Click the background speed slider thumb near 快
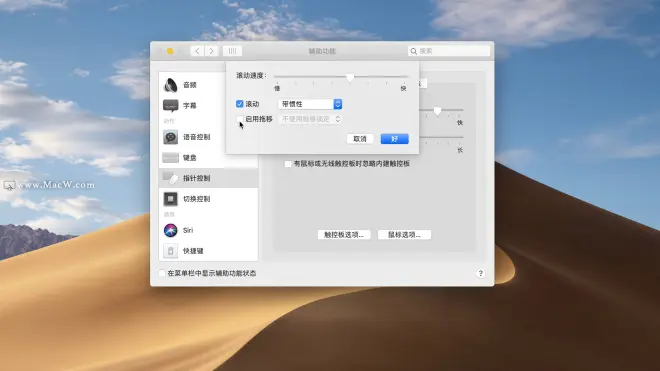The width and height of the screenshot is (660, 371). pyautogui.click(x=437, y=111)
